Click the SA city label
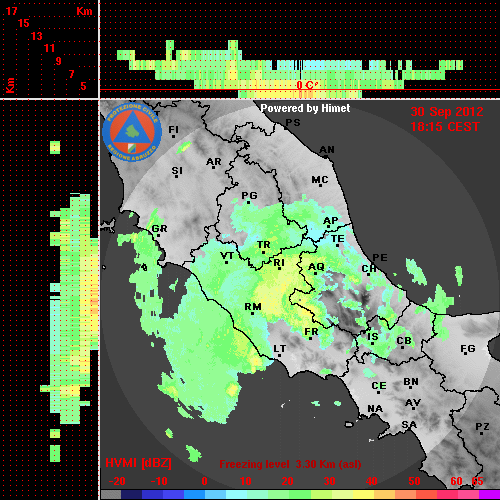 click(409, 425)
